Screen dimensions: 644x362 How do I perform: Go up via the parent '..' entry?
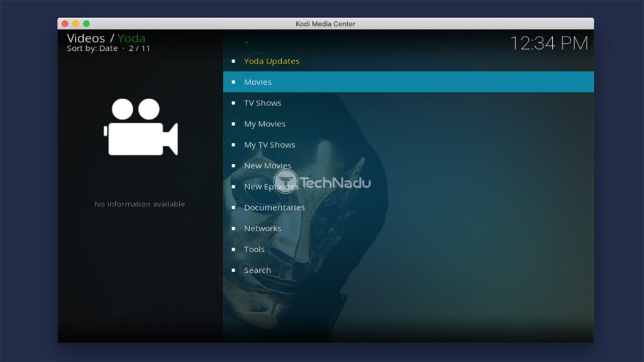click(x=246, y=41)
